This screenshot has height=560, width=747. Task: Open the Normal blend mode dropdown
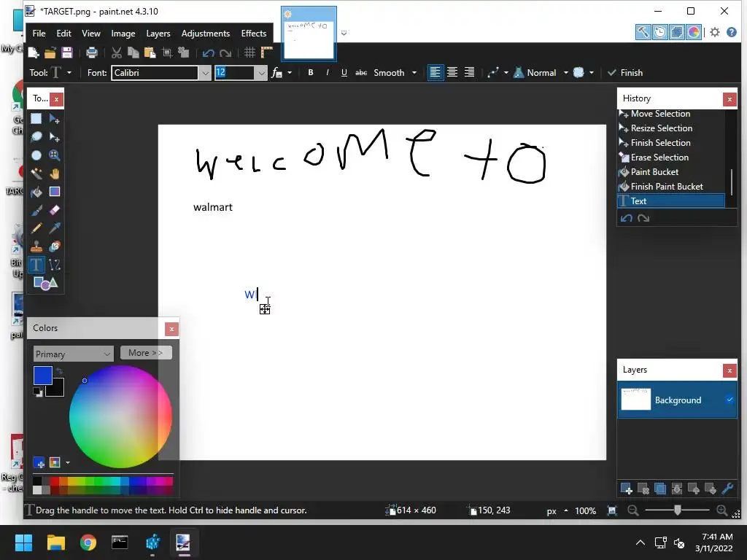coord(566,73)
